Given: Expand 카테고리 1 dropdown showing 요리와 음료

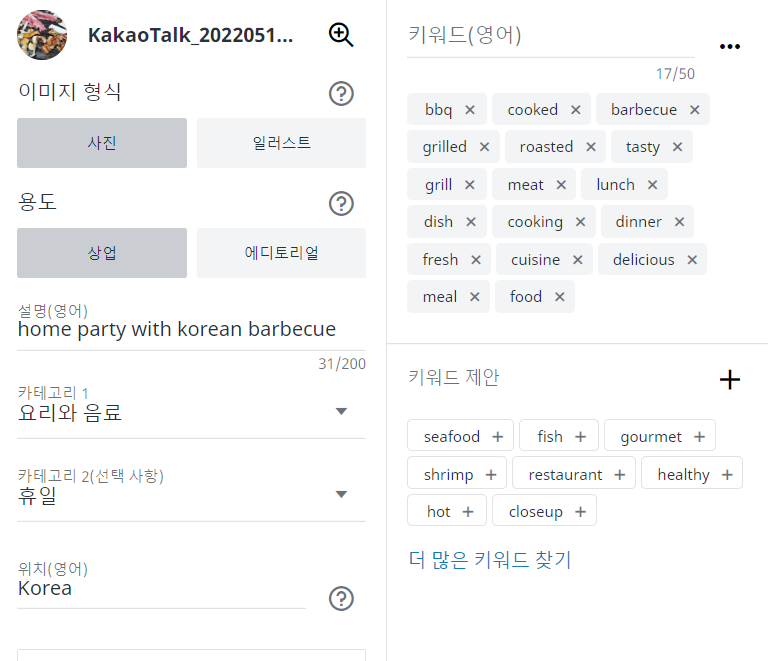Looking at the screenshot, I should point(192,411).
